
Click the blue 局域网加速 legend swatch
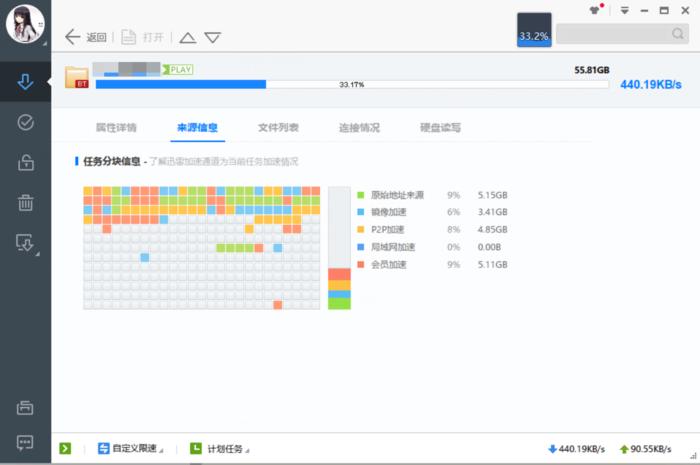pyautogui.click(x=361, y=247)
